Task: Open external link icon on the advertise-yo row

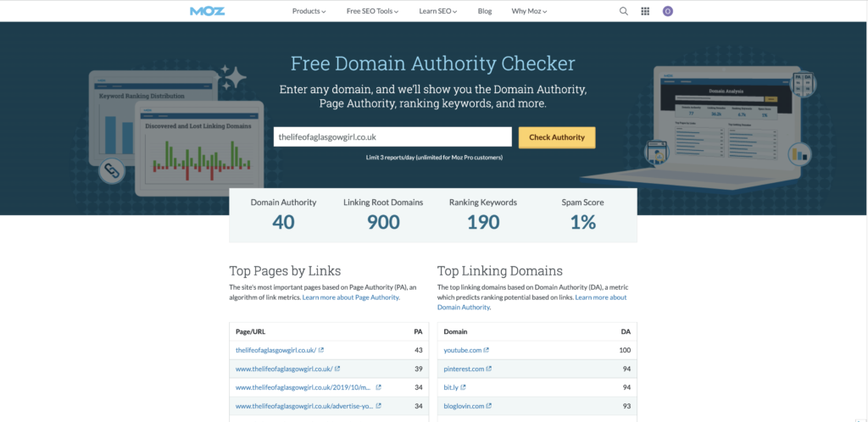Action: tap(379, 406)
